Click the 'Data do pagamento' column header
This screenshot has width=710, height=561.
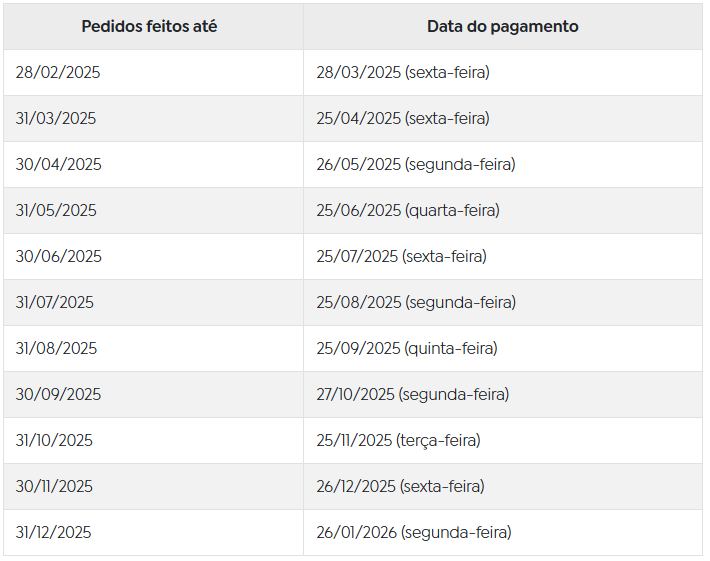[503, 26]
